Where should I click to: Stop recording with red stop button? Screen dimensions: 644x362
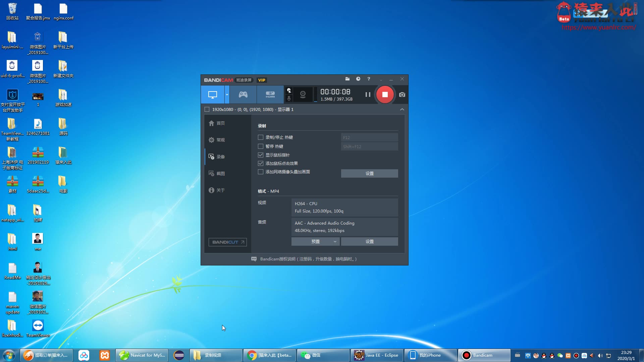click(x=385, y=95)
